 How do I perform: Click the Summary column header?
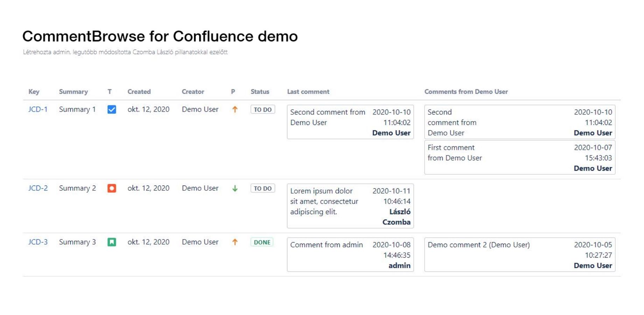click(73, 92)
